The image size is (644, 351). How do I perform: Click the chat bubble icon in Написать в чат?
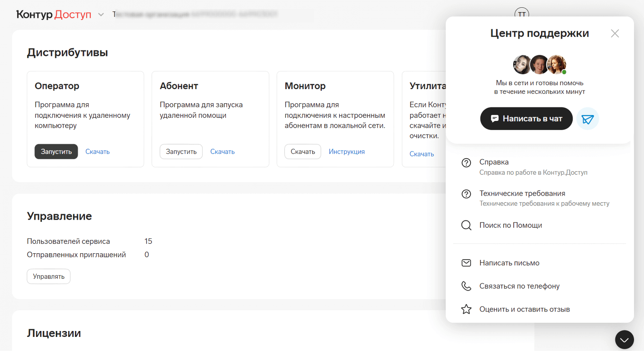[495, 119]
